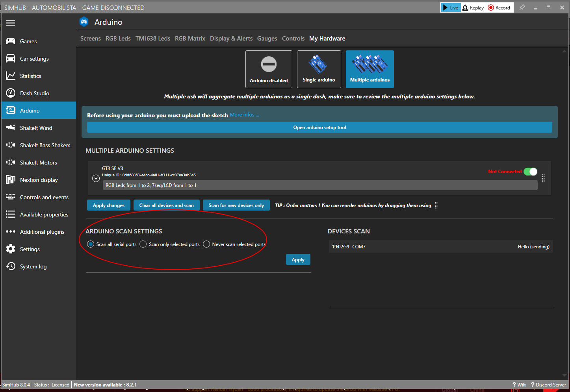Switch to My Hardware tab

327,39
